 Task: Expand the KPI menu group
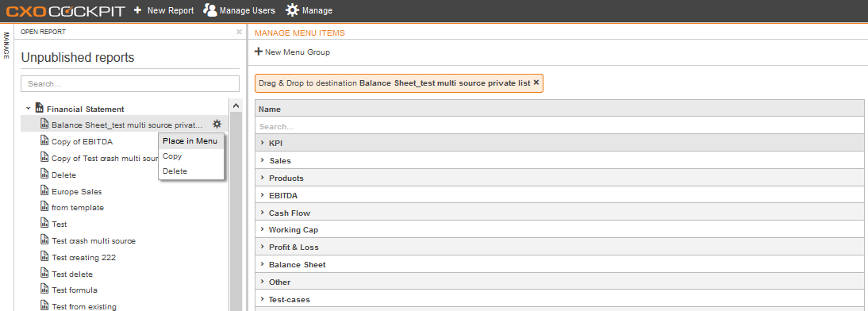click(263, 143)
